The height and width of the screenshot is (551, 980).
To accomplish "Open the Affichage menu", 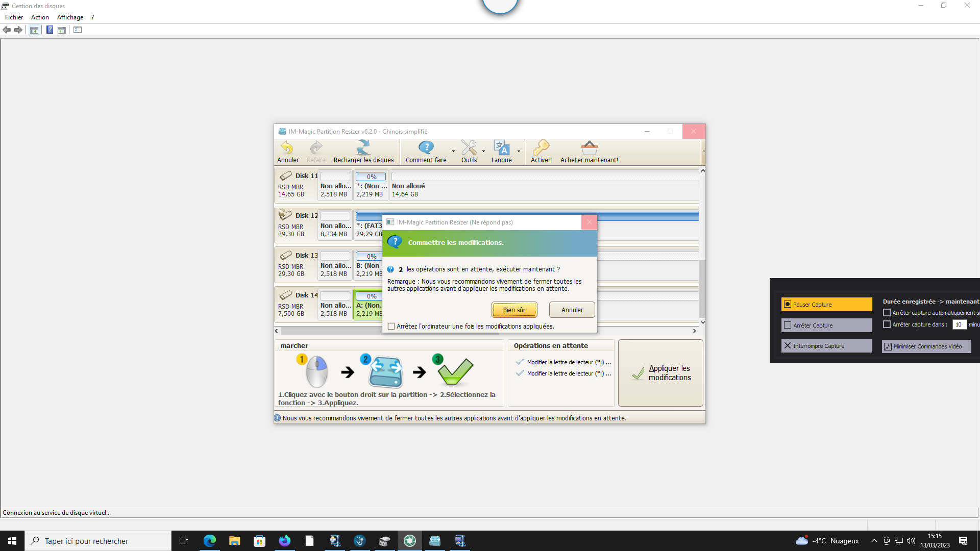I will (70, 17).
